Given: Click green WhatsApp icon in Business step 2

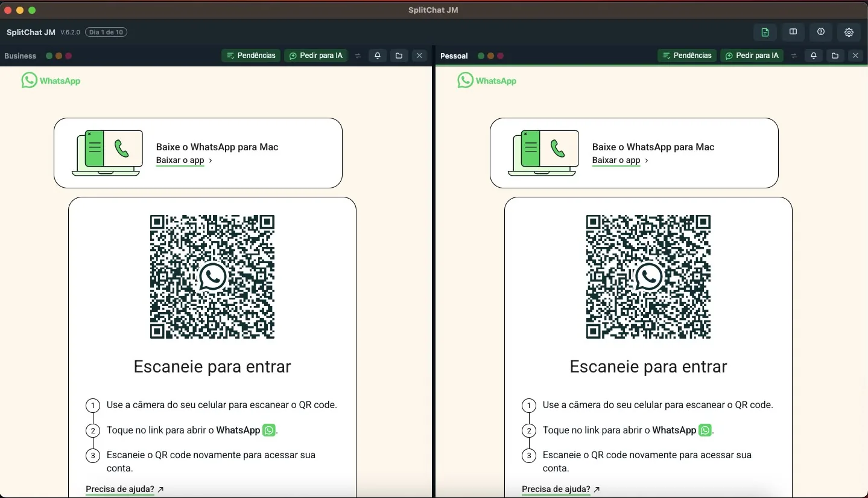Looking at the screenshot, I should pos(269,430).
